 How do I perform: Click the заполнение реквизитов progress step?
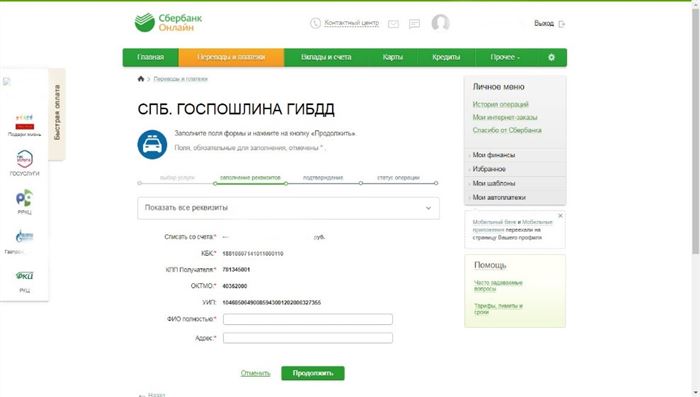tap(250, 178)
